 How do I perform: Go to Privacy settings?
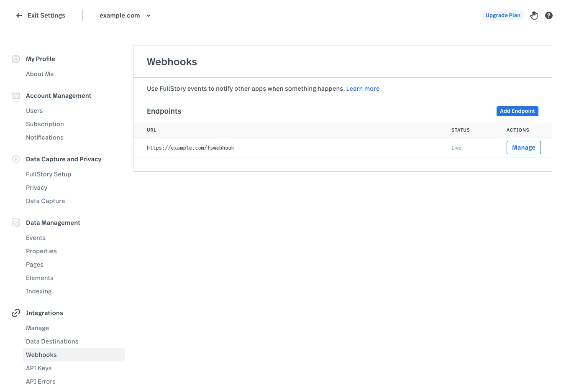pyautogui.click(x=36, y=188)
